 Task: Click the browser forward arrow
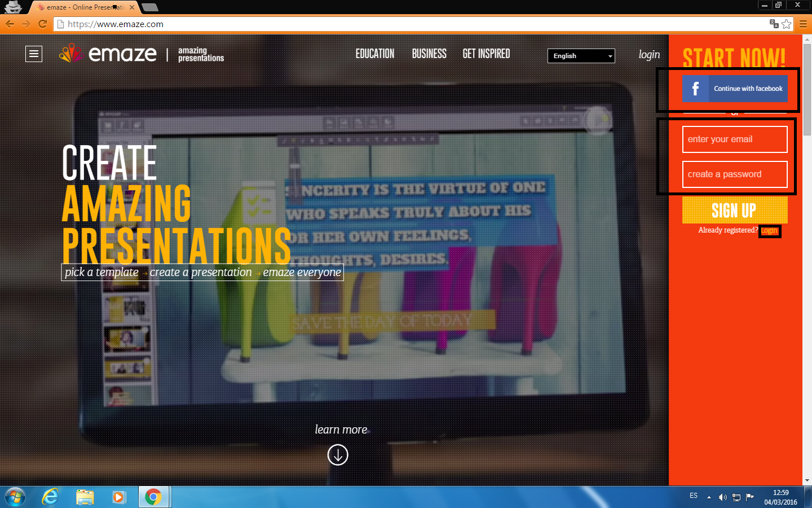(26, 24)
